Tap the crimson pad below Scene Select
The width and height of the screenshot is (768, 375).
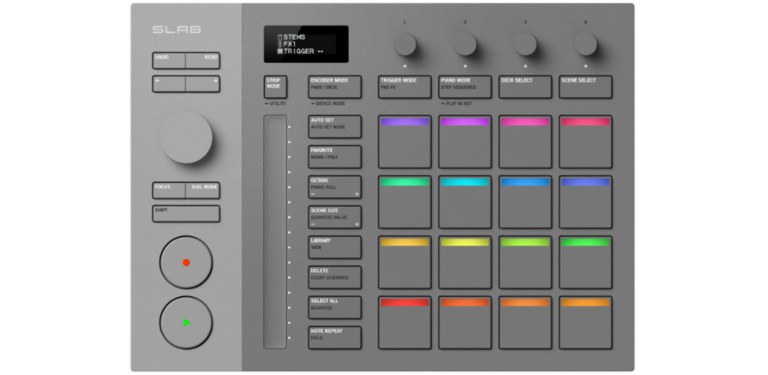[x=585, y=142]
